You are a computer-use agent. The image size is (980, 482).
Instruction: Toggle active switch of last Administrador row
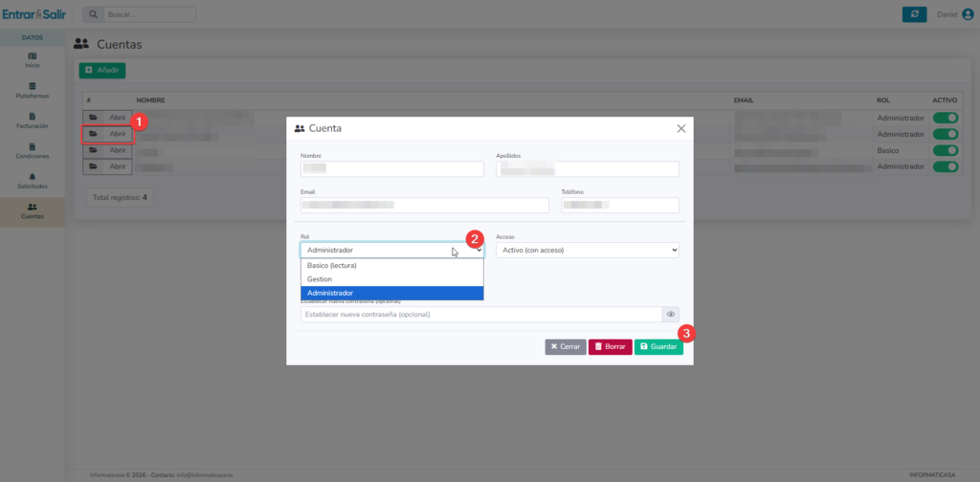coord(945,166)
